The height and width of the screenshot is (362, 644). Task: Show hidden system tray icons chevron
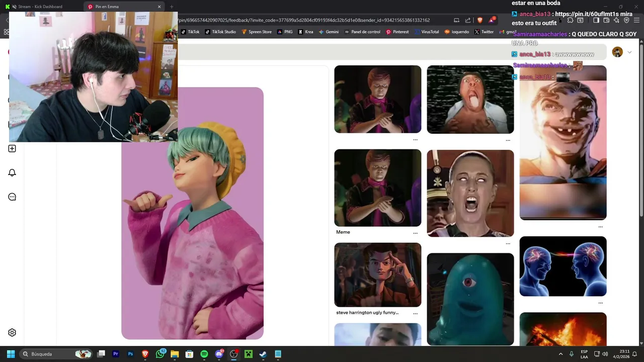pos(560,354)
